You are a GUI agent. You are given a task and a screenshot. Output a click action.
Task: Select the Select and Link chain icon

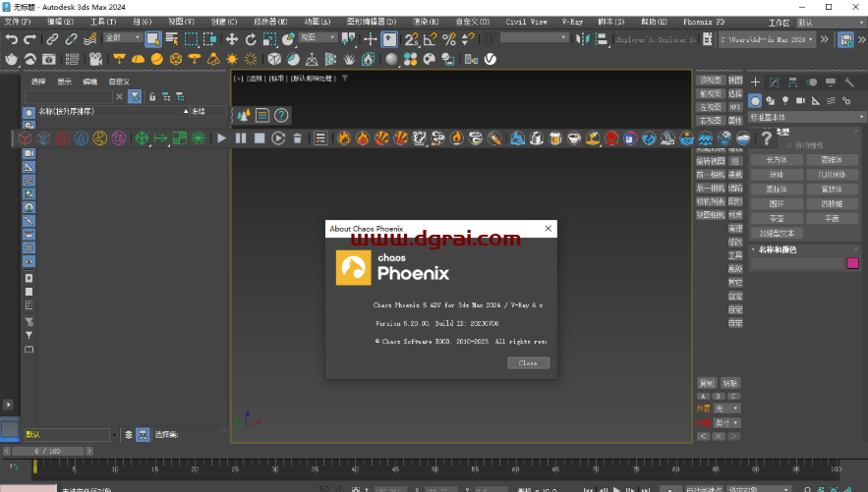(52, 39)
